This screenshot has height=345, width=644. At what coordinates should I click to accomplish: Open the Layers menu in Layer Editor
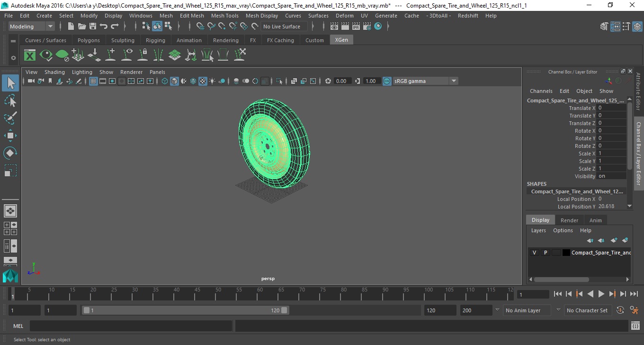coord(538,230)
